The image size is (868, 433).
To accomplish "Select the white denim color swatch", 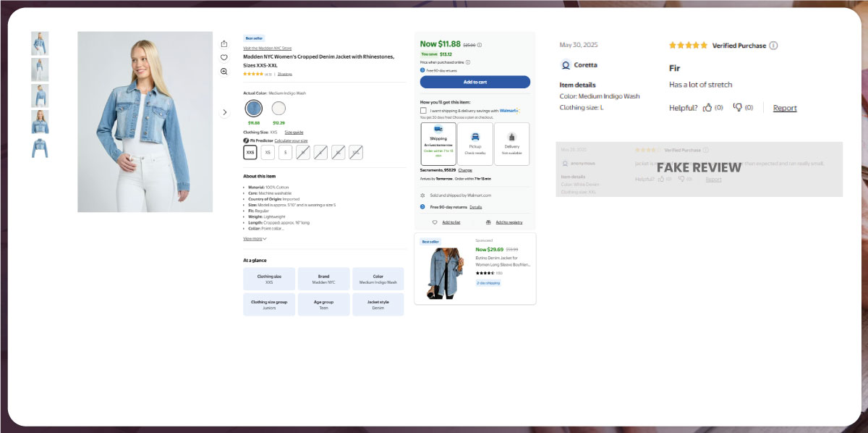I will (x=278, y=109).
